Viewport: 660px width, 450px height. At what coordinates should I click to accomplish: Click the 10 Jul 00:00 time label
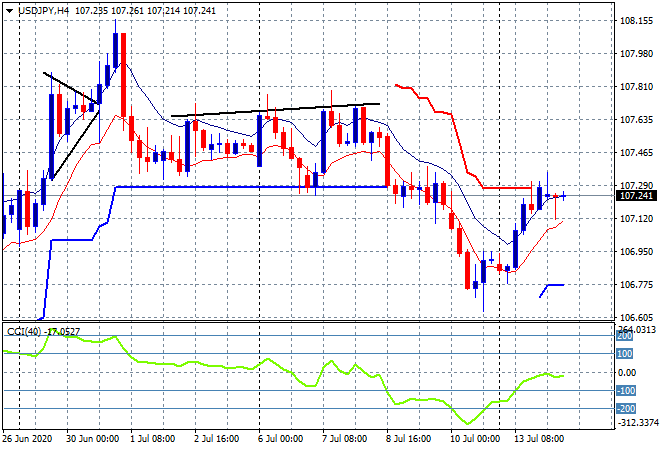(475, 439)
